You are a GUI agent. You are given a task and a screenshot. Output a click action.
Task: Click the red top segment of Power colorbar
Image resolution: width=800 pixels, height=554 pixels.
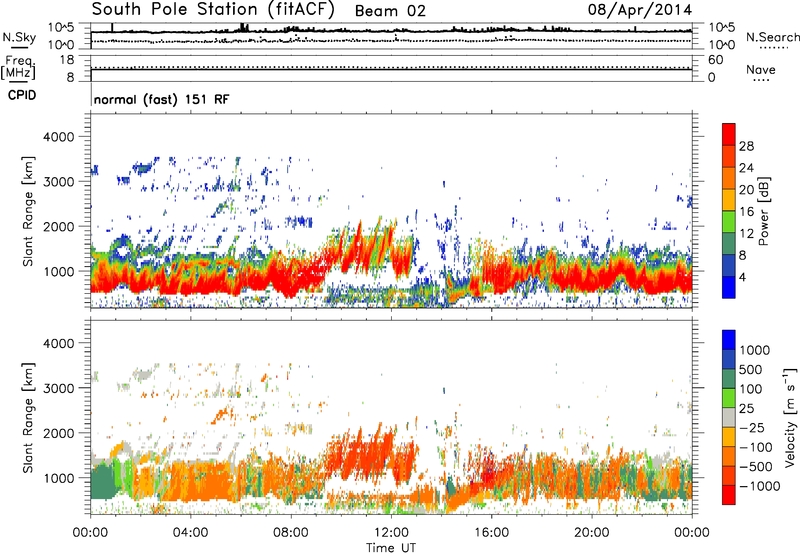click(729, 134)
